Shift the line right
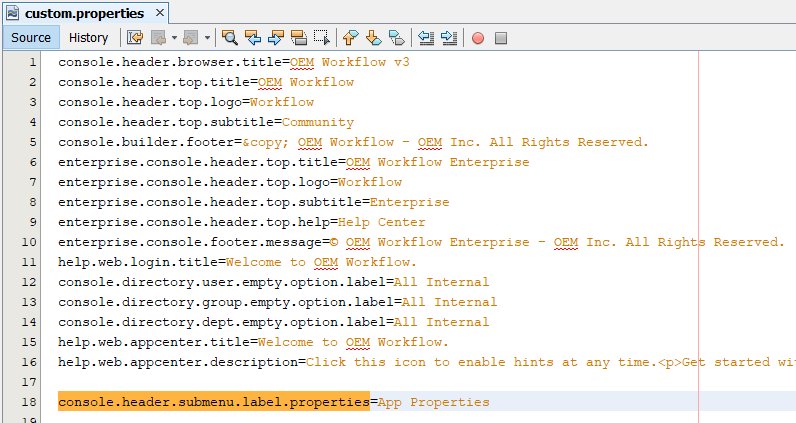This screenshot has width=796, height=423. (x=449, y=38)
